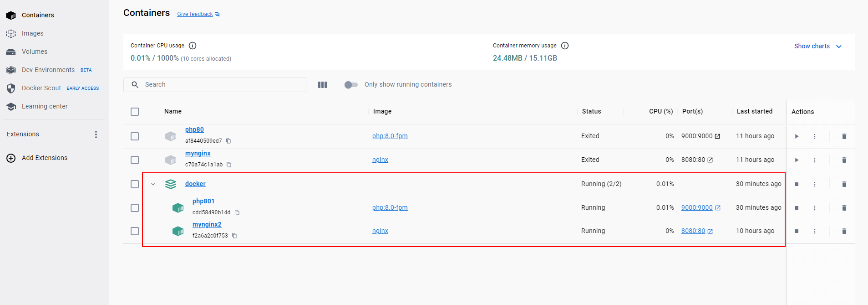Tick the select-all checkbox in header
868x305 pixels.
click(135, 112)
